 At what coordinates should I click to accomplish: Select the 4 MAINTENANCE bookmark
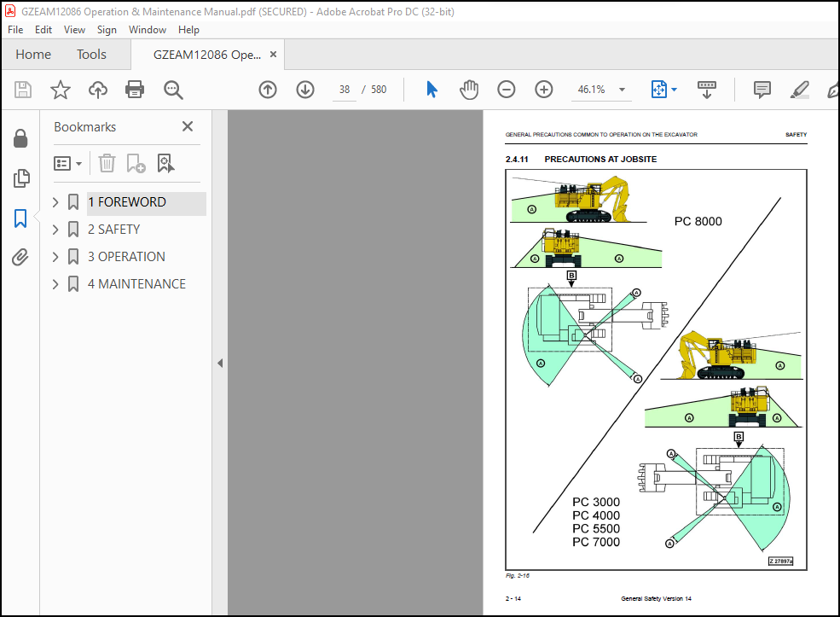136,284
